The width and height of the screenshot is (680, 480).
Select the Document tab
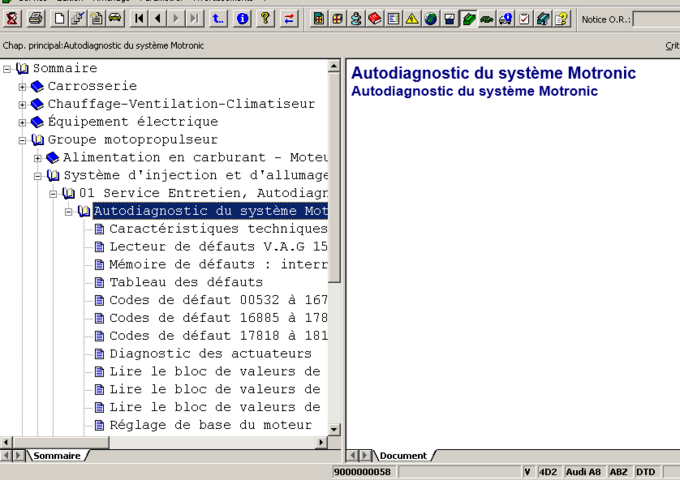[403, 456]
